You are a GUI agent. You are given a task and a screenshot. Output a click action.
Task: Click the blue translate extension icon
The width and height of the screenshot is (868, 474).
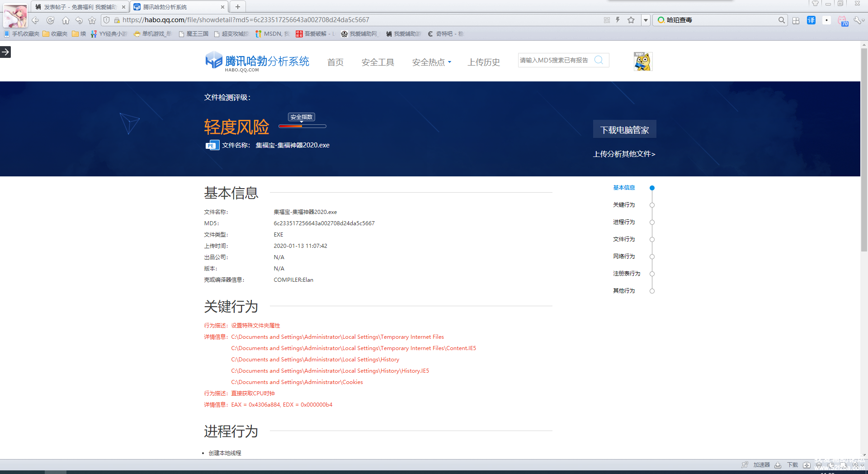coord(811,20)
